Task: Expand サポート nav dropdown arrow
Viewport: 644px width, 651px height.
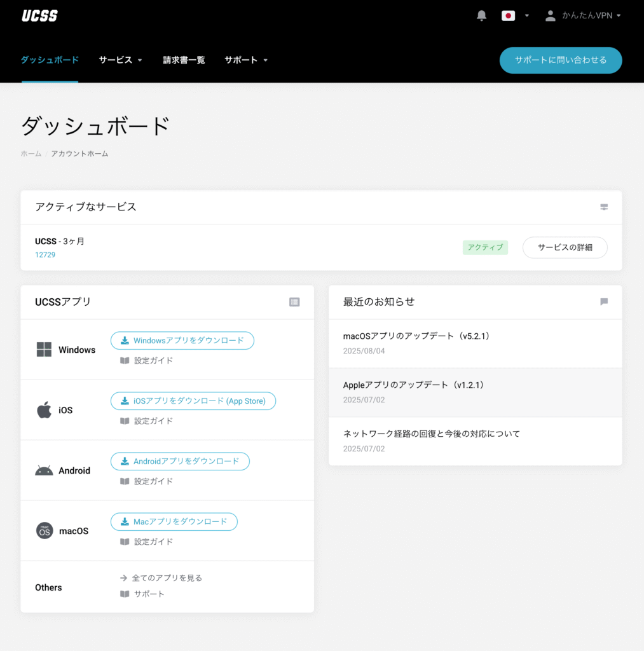Action: click(266, 60)
